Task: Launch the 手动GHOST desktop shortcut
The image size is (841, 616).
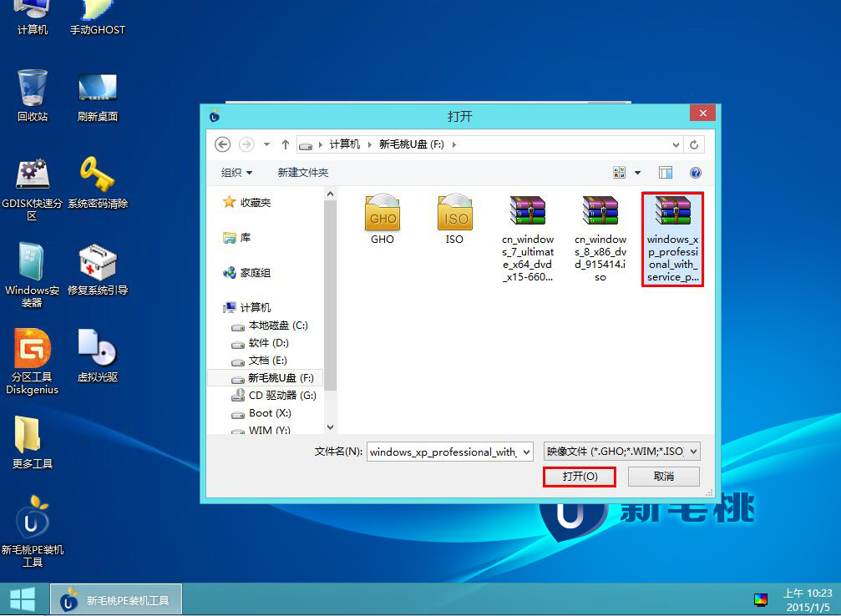Action: tap(98, 18)
